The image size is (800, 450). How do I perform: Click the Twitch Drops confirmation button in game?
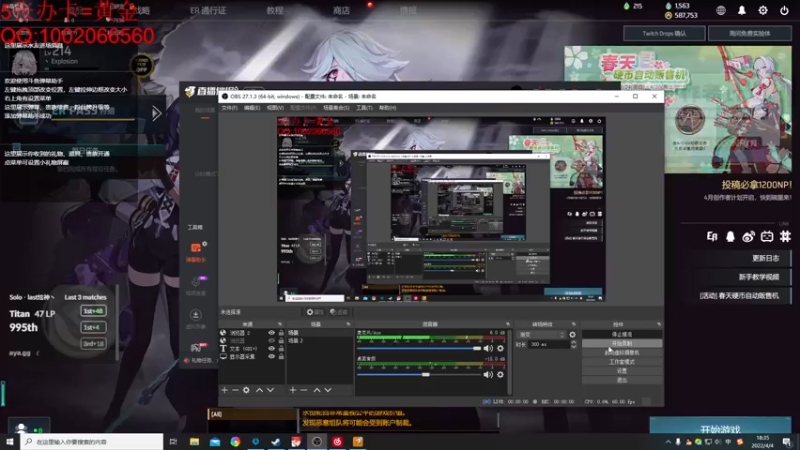click(x=664, y=34)
